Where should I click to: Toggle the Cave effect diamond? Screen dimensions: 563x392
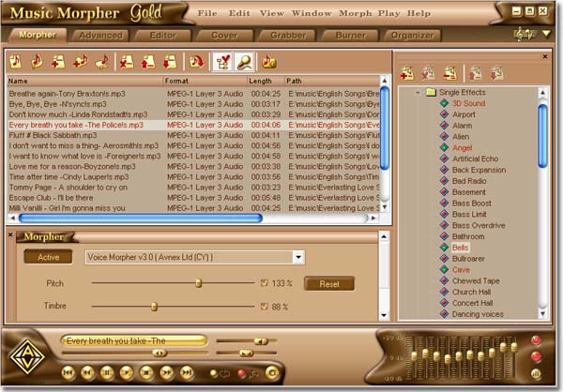445,269
